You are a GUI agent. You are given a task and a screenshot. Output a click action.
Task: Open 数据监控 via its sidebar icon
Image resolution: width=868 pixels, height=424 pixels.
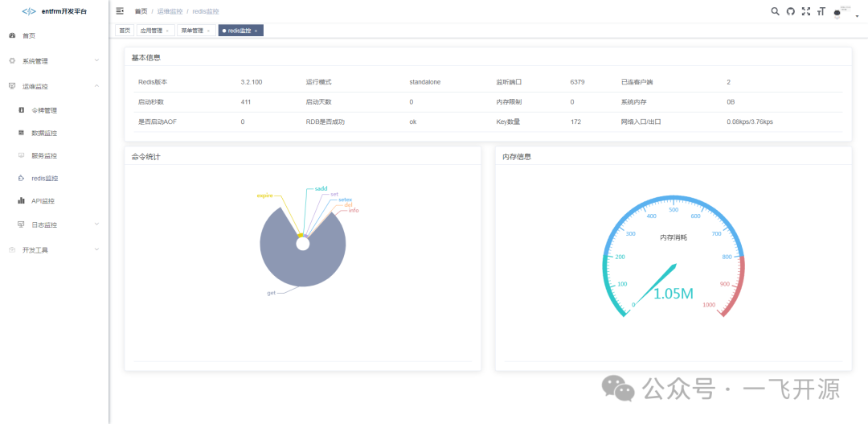coord(21,133)
